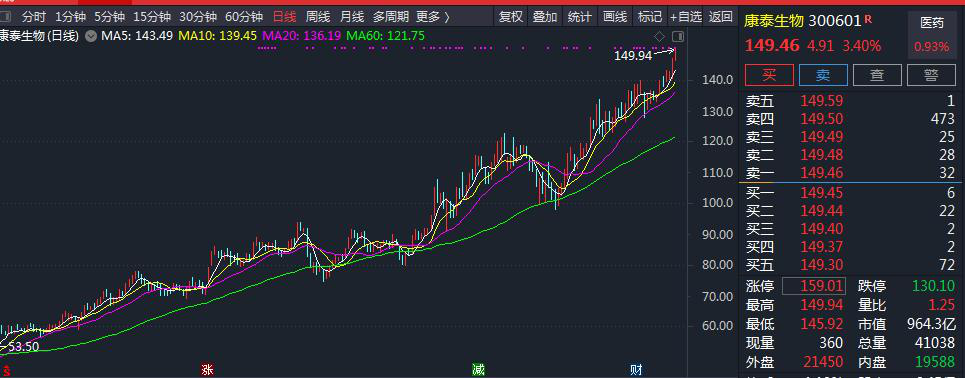Click the 标记 mark tool
Image resolution: width=965 pixels, height=378 pixels.
click(649, 17)
